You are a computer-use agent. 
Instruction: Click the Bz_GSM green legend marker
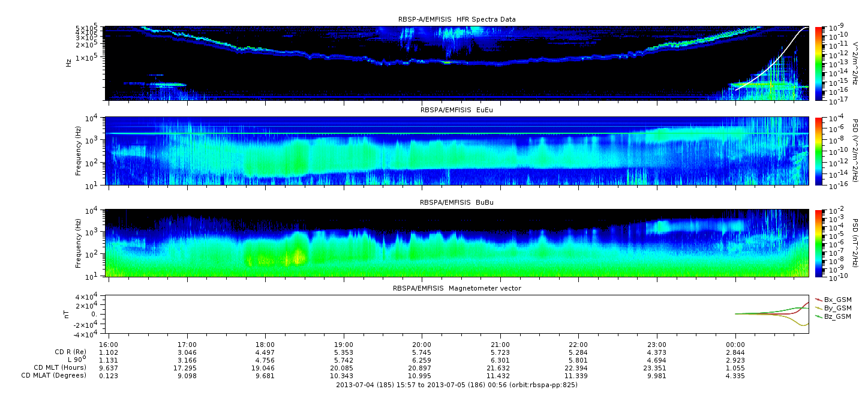818,316
